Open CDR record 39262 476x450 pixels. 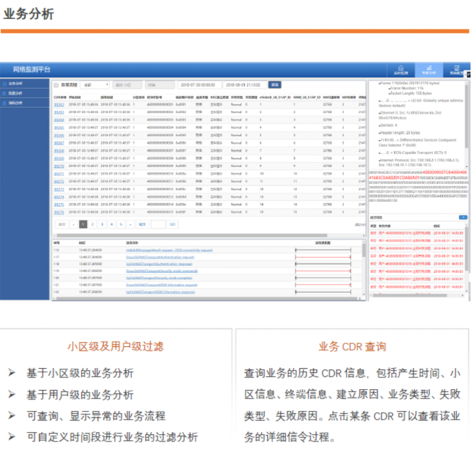(x=59, y=105)
